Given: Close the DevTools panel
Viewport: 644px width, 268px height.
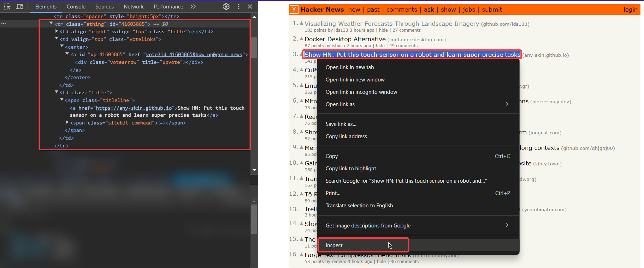Looking at the screenshot, I should click(x=250, y=6).
